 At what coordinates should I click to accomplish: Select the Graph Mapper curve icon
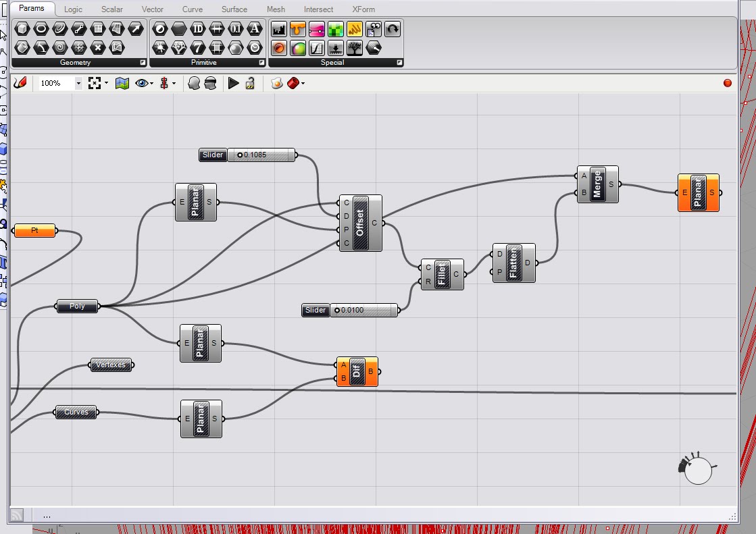[317, 48]
